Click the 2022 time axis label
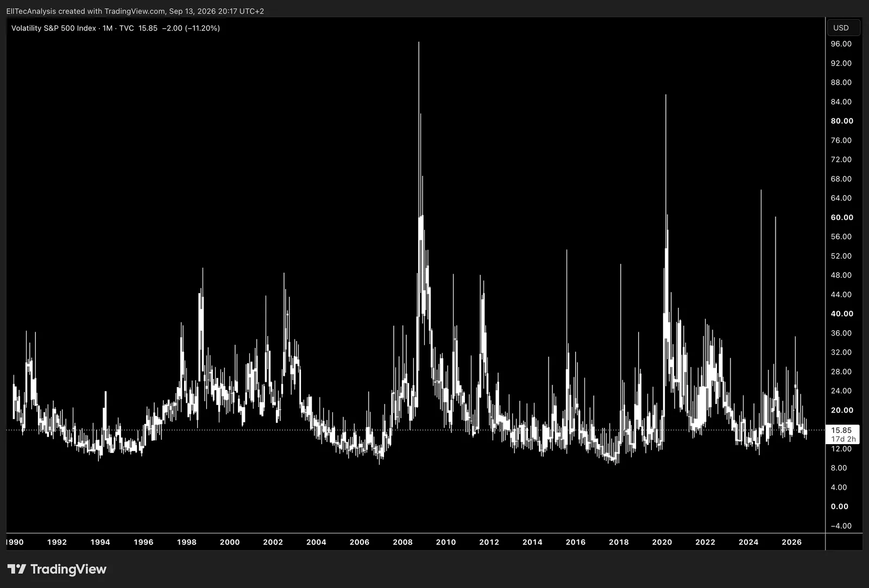869x588 pixels. tap(706, 542)
